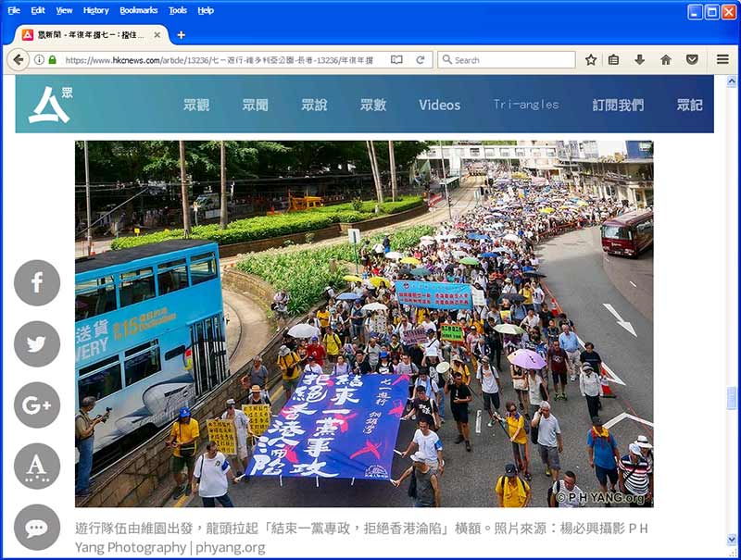Click the magnifier icon in search box
Viewport: 741px width, 560px height.
446,60
